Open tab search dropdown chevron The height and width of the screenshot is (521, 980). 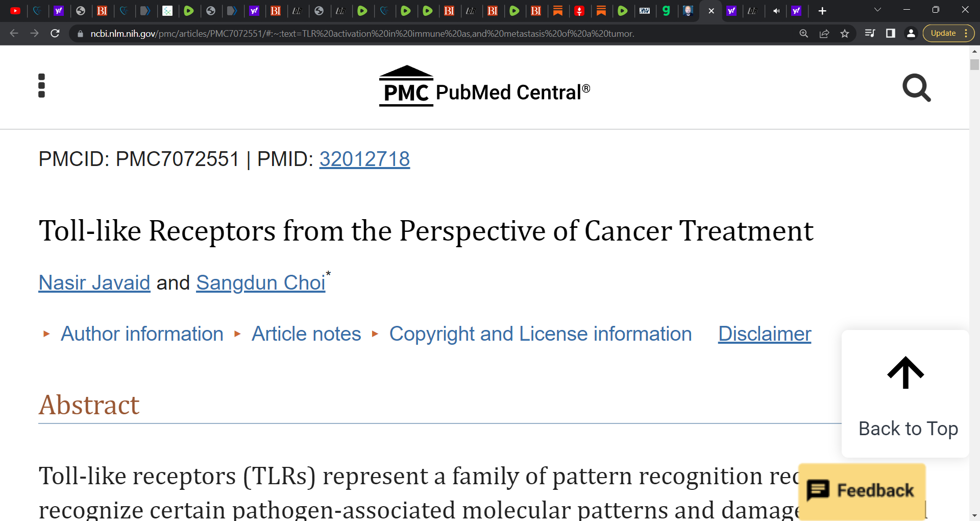click(x=877, y=10)
